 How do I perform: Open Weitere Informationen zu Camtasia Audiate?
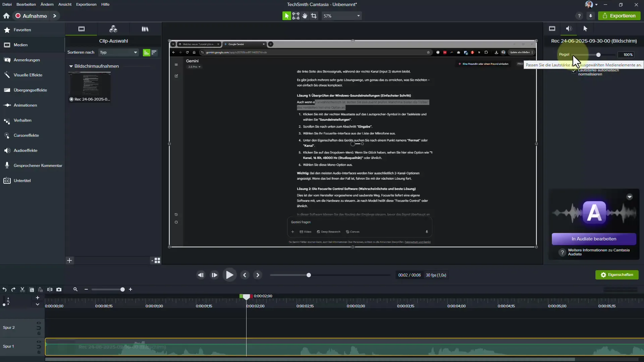tap(599, 252)
